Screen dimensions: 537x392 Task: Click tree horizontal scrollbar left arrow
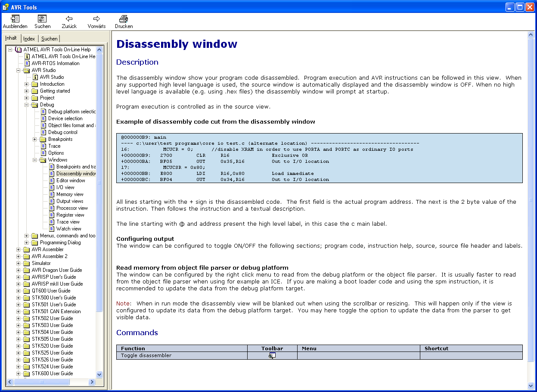coord(11,382)
